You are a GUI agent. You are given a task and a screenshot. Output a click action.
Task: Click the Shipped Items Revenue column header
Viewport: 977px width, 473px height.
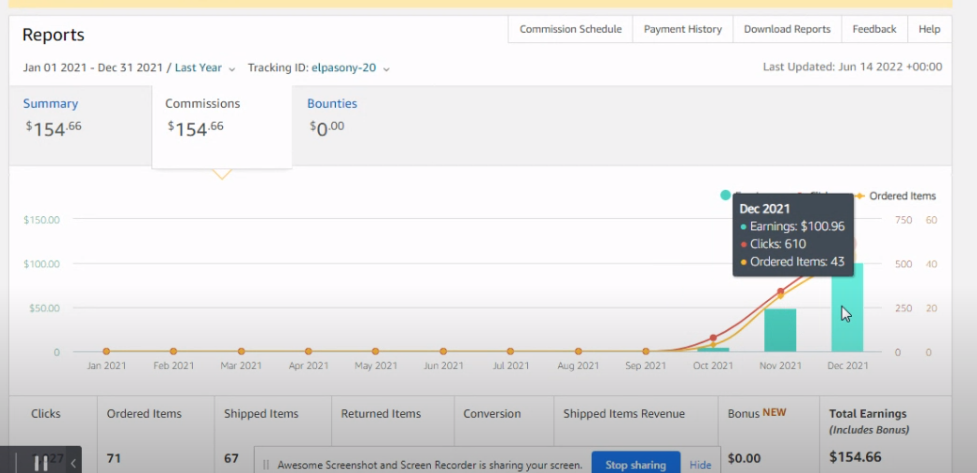tap(624, 414)
